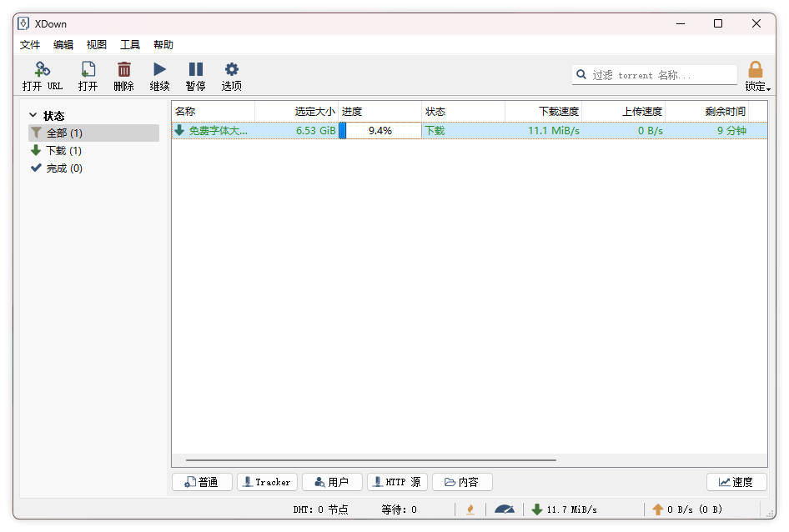Close the XDown window
The height and width of the screenshot is (532, 789).
pos(756,23)
